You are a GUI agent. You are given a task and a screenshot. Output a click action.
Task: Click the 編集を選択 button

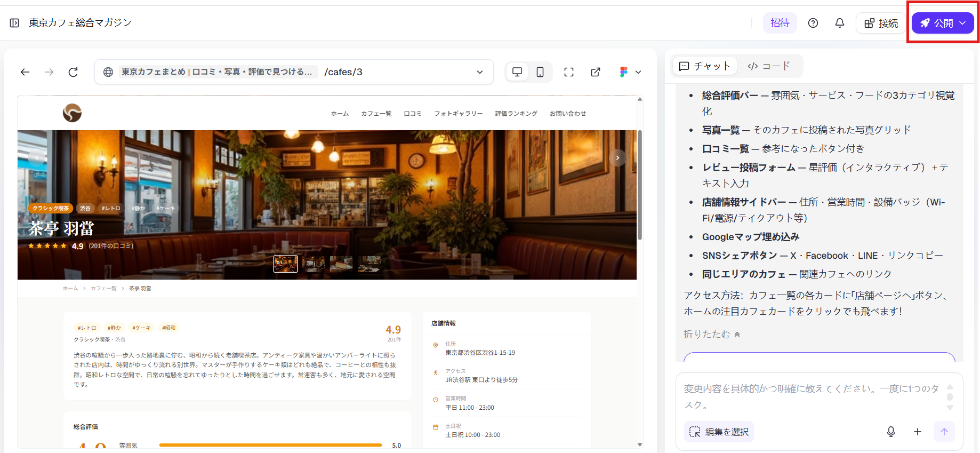click(719, 432)
